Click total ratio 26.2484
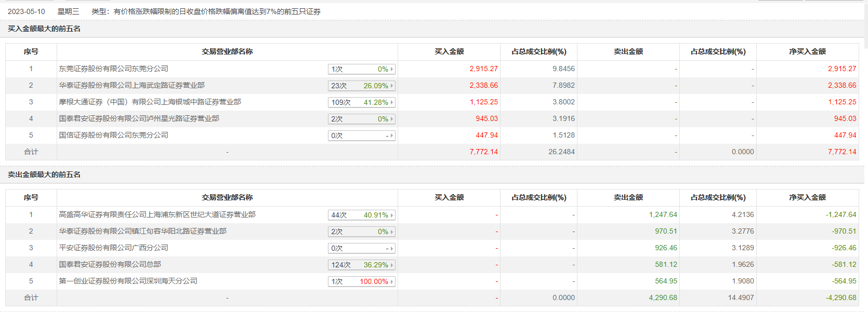The height and width of the screenshot is (312, 868). pyautogui.click(x=561, y=152)
